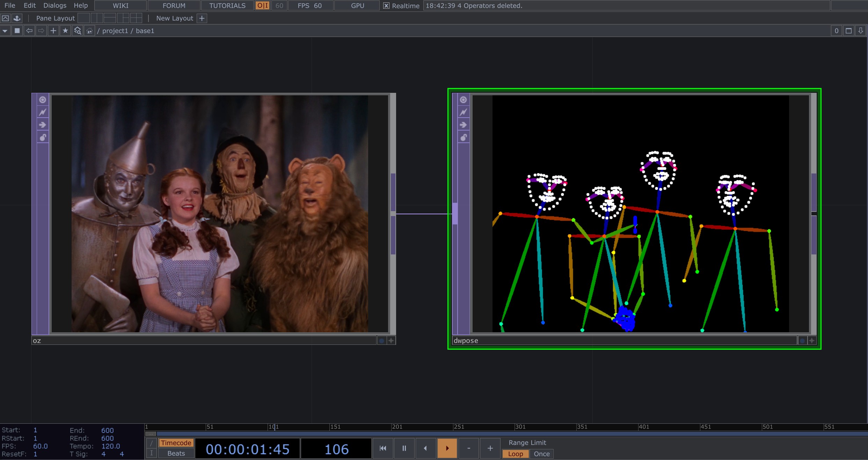The width and height of the screenshot is (868, 460).
Task: Click the FPS 60 readout
Action: 310,6
